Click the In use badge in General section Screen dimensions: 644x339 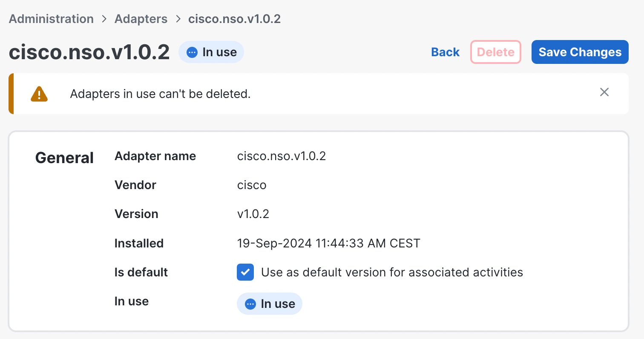coord(270,304)
